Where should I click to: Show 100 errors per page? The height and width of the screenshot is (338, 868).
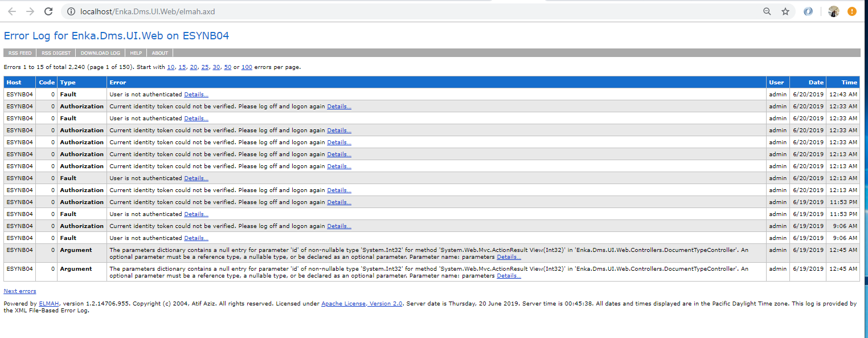(247, 67)
